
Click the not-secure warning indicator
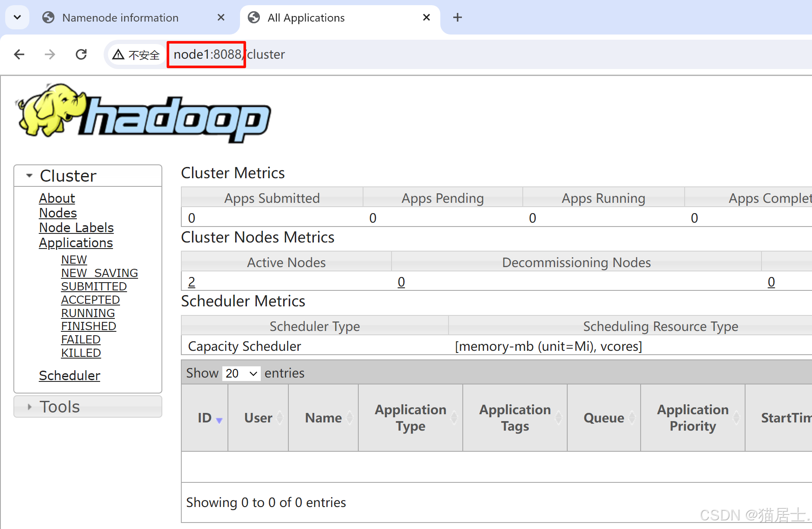(136, 55)
